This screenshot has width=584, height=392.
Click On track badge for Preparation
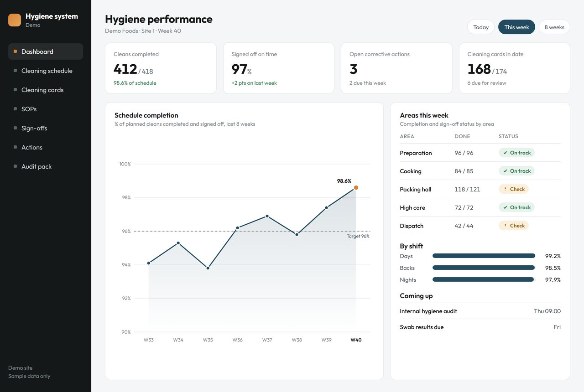pos(516,153)
